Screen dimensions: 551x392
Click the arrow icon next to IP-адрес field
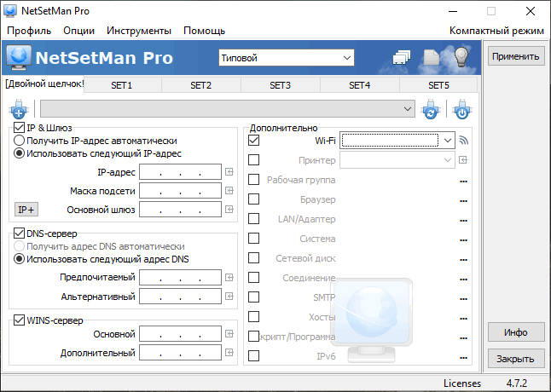click(x=229, y=172)
